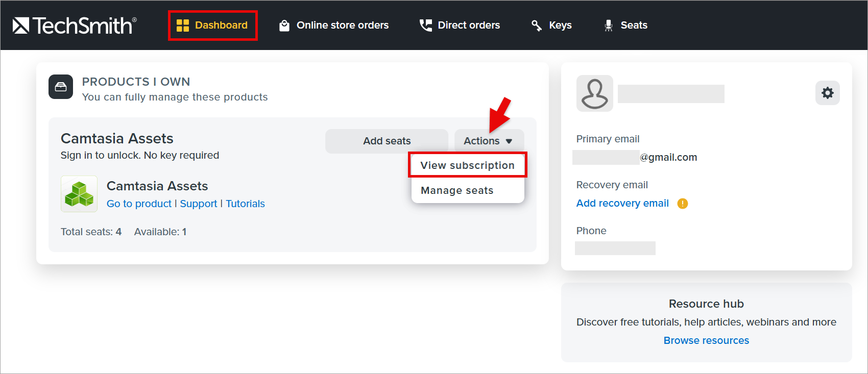Click the Products I Own tray icon
The height and width of the screenshot is (374, 868).
(61, 87)
